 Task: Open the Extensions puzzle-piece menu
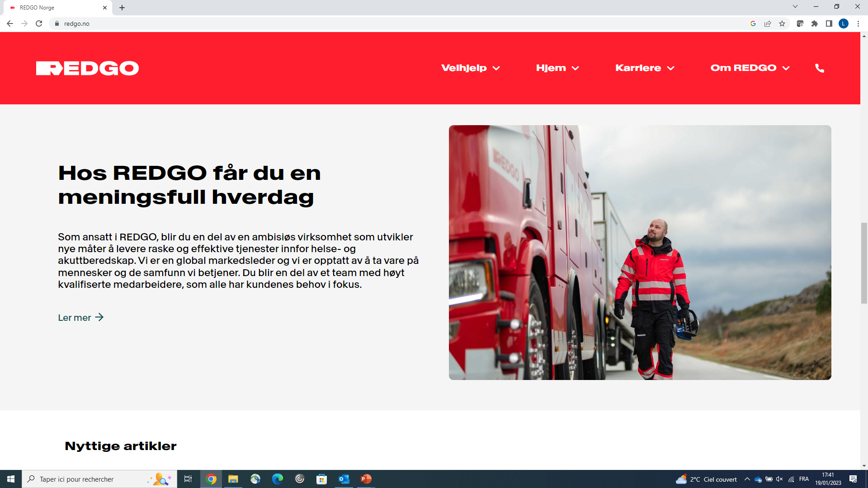815,23
